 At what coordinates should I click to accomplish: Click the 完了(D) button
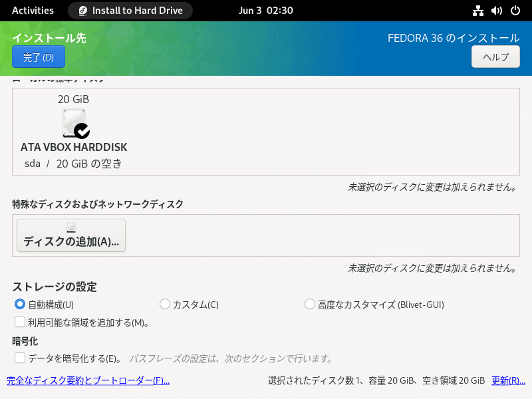click(x=39, y=57)
